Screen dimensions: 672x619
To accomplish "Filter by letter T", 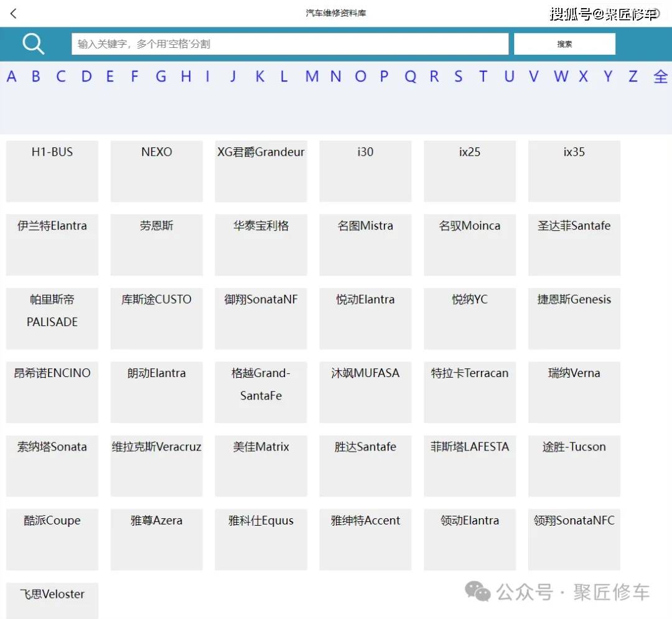I will pyautogui.click(x=483, y=77).
